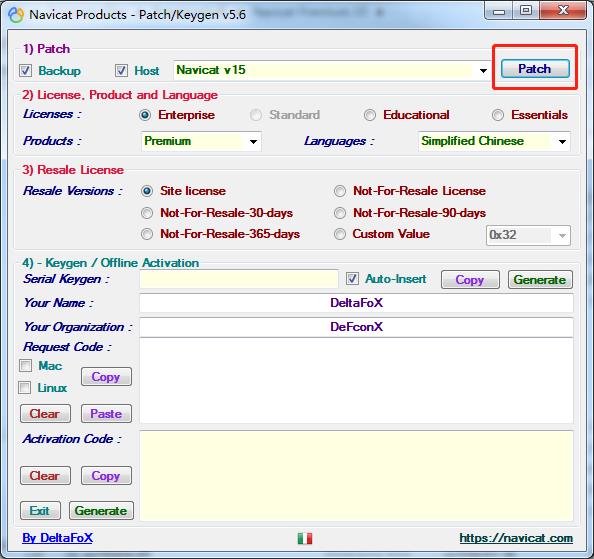Click the Navicat app icon in title bar
This screenshot has width=594, height=559.
pos(16,15)
